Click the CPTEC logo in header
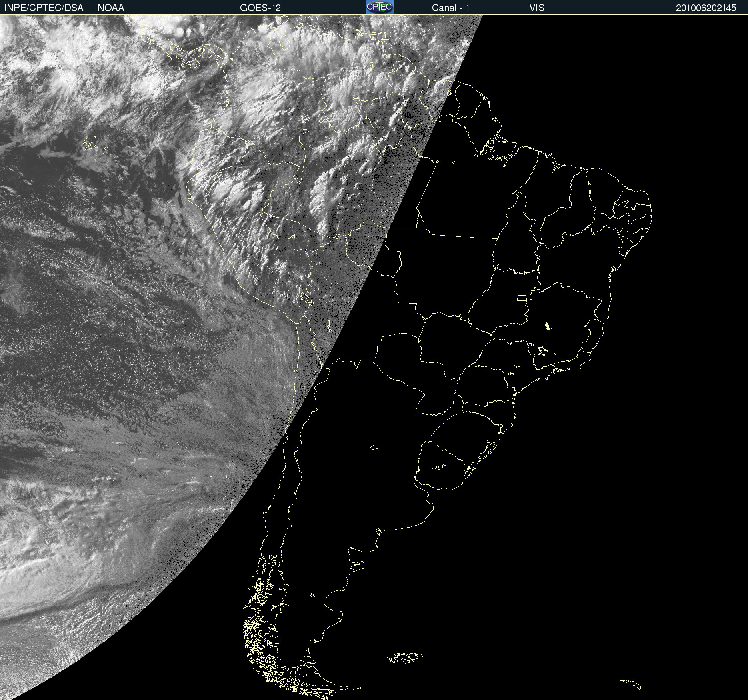 click(x=380, y=7)
